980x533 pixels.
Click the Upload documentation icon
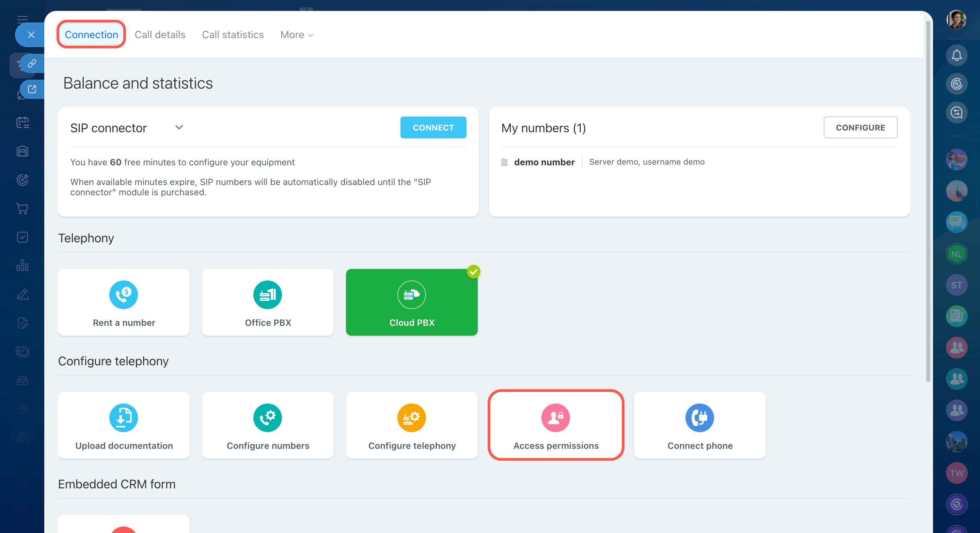point(123,418)
